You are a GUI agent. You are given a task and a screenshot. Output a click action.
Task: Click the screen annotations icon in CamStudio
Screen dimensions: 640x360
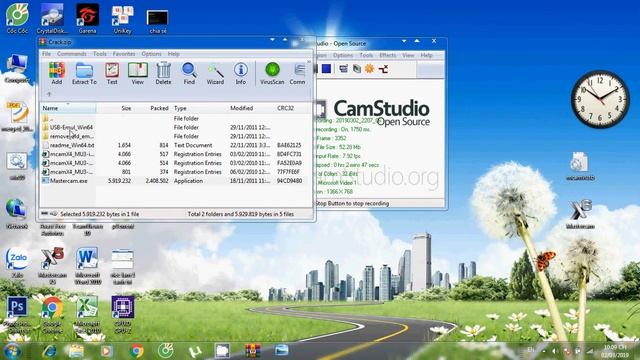[x=343, y=69]
